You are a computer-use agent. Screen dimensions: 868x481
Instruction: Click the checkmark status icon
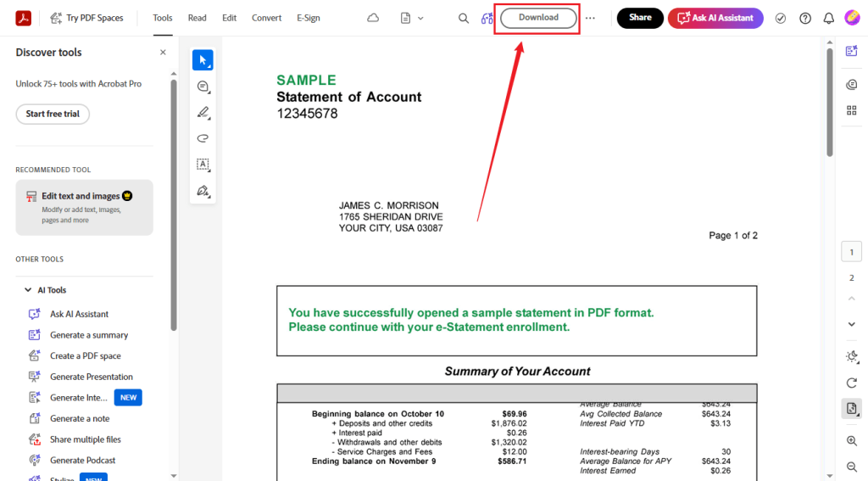point(781,19)
